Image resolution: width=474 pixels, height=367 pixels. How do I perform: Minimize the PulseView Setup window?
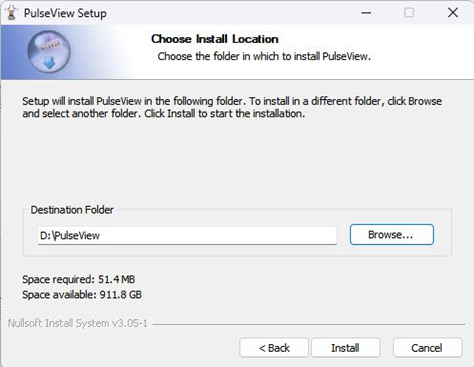click(x=366, y=13)
